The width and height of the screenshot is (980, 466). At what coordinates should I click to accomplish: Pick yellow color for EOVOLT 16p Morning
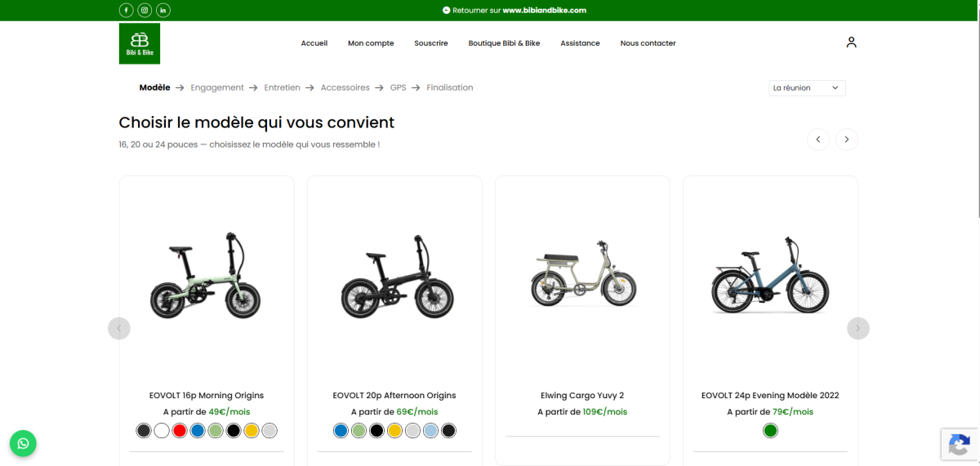point(252,430)
